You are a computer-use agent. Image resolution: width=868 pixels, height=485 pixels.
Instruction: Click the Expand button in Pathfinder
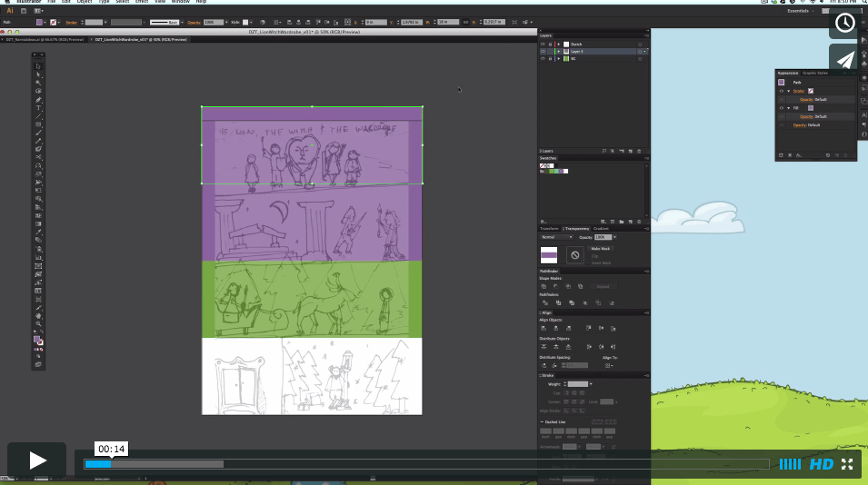click(603, 286)
